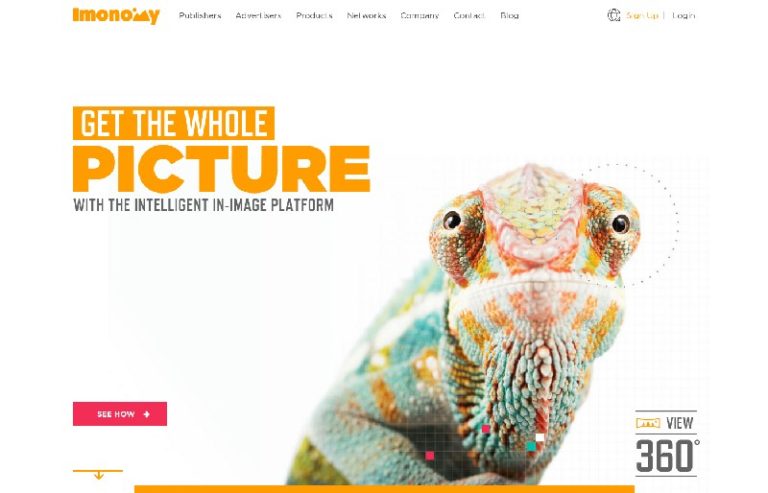Screen dimensions: 768x493
Task: Click the Login link
Action: (684, 16)
